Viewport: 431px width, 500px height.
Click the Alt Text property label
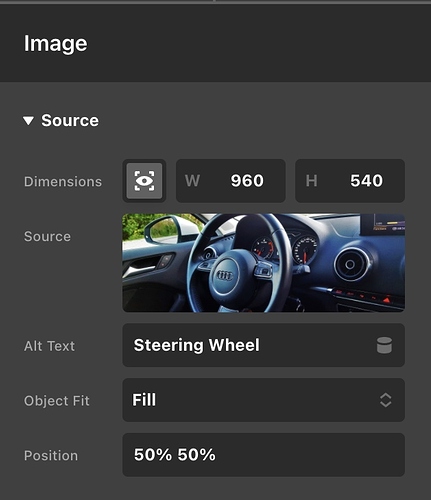click(49, 346)
